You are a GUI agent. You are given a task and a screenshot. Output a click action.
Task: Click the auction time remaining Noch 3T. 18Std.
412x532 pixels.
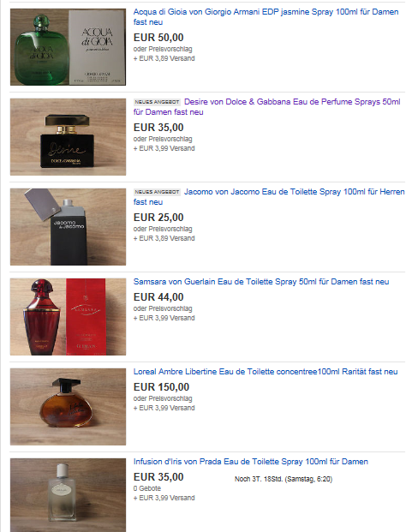[x=284, y=479]
